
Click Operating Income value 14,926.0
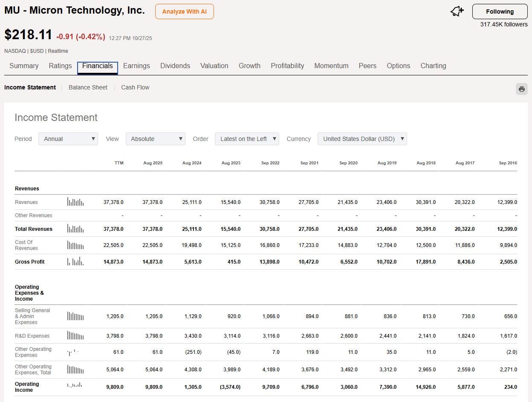pos(426,387)
